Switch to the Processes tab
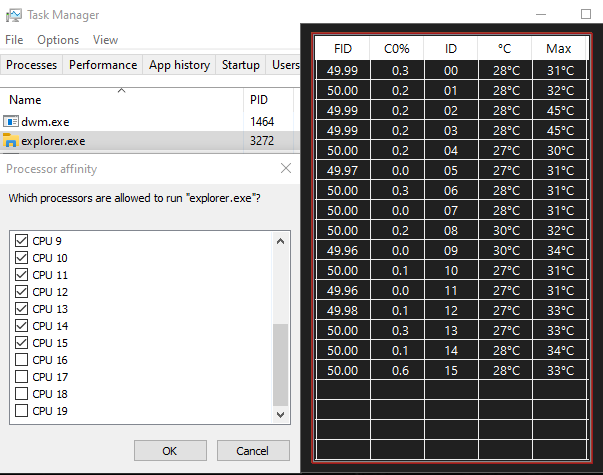 32,65
